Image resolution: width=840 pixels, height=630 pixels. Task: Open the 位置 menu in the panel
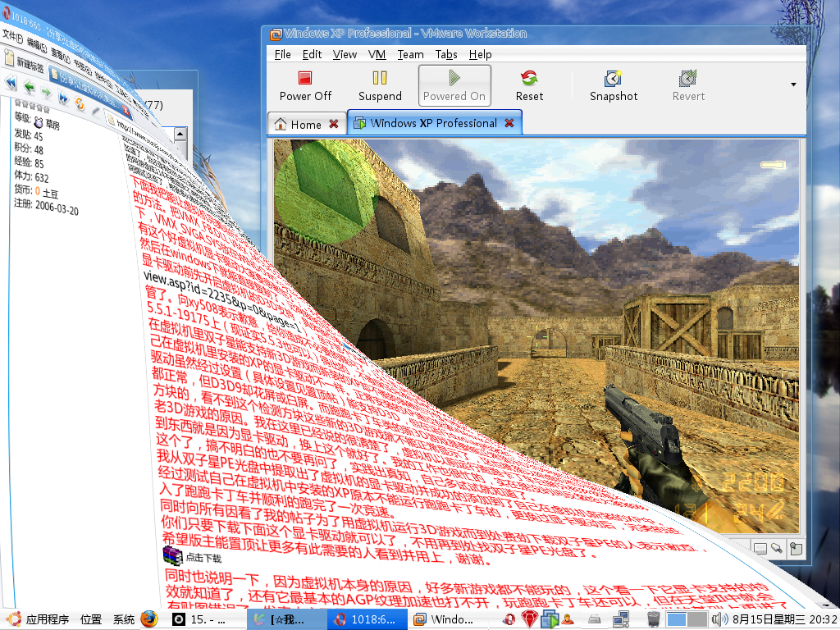tap(90, 619)
